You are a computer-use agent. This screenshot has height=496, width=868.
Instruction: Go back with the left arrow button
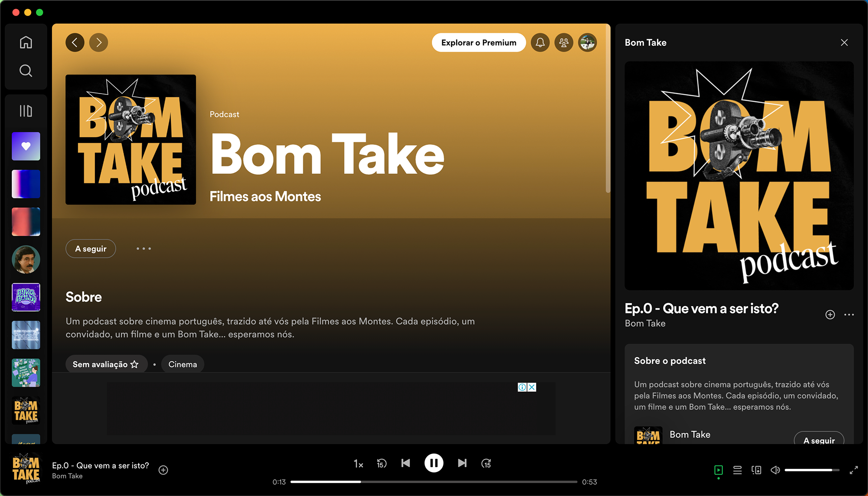tap(75, 42)
